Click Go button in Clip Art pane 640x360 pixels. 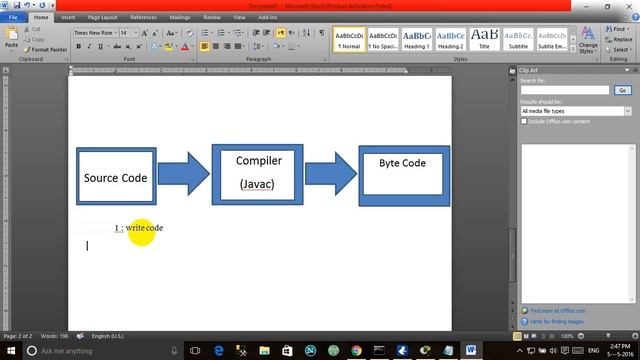click(x=622, y=90)
